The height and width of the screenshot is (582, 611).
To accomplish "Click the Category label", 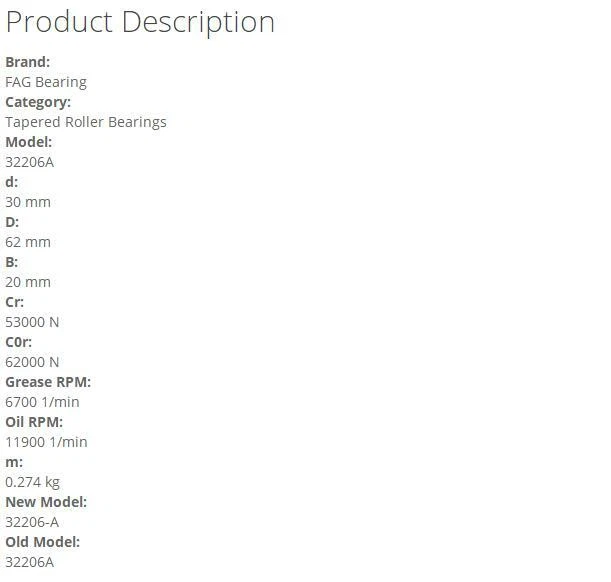I will coord(38,102).
